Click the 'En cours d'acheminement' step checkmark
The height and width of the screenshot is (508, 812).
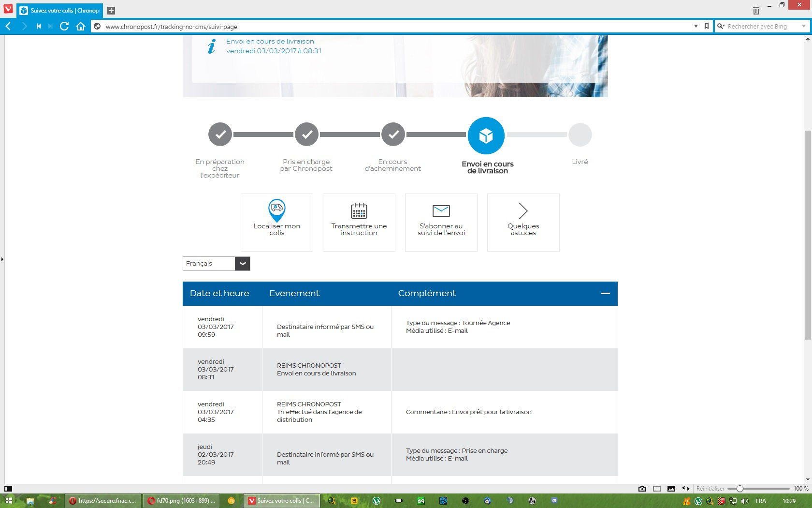(393, 134)
